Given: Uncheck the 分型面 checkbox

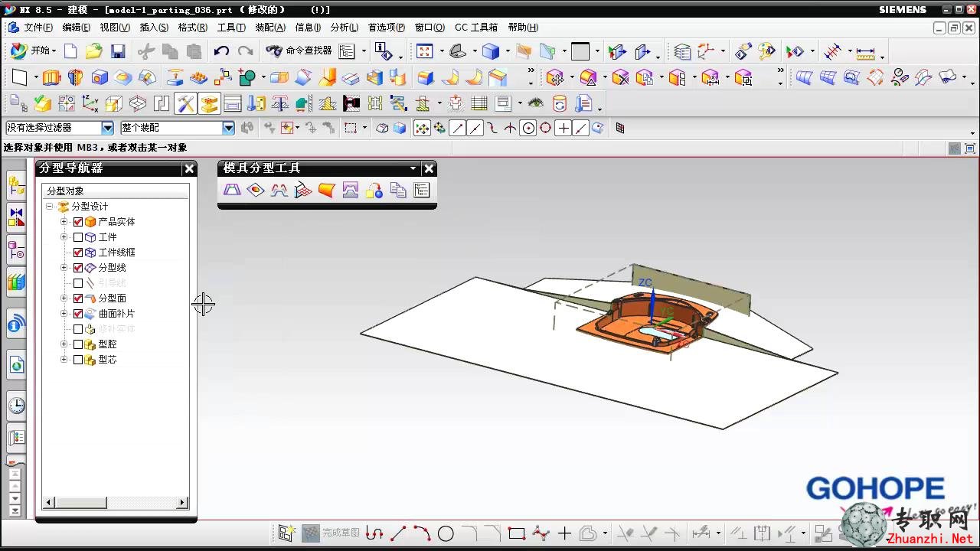Looking at the screenshot, I should tap(78, 298).
